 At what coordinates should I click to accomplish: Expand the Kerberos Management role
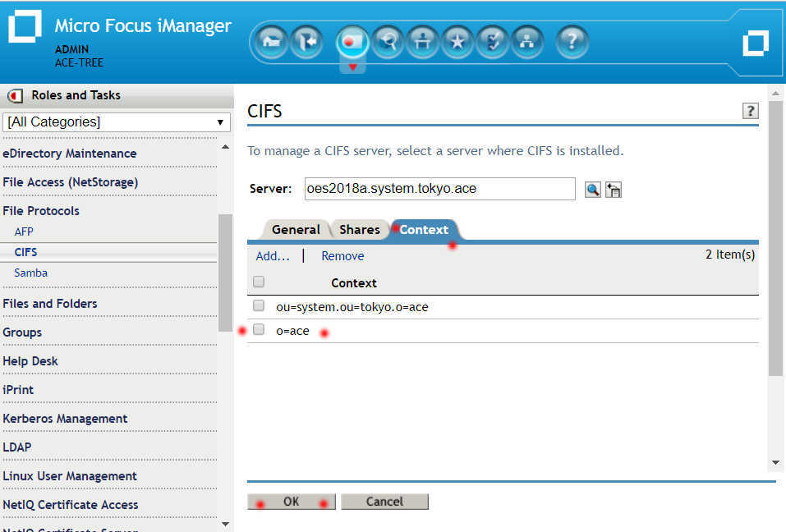coord(65,419)
